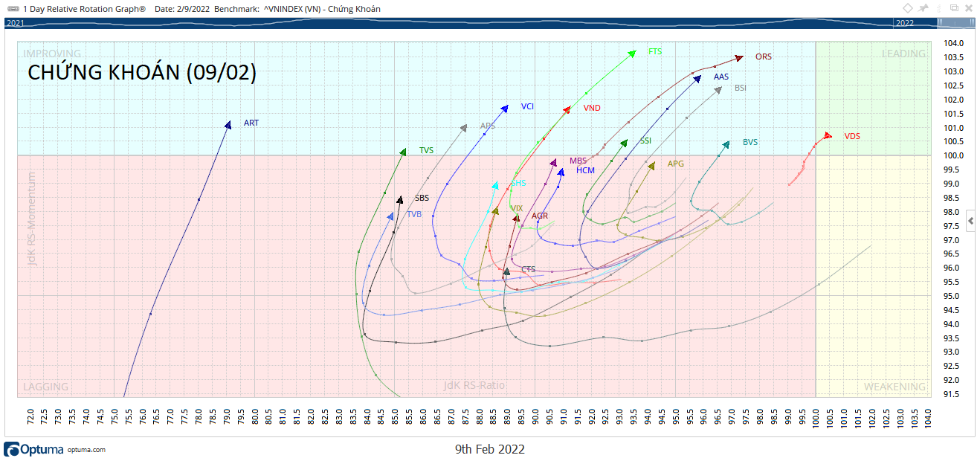Open the optuma.com link
The width and height of the screenshot is (980, 461).
tap(86, 450)
